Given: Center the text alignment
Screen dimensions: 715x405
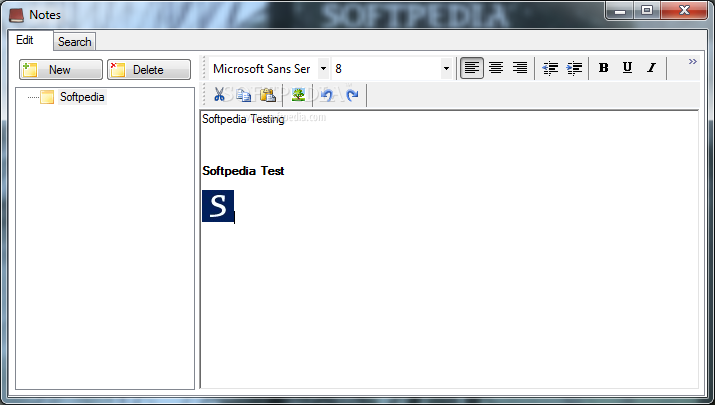Looking at the screenshot, I should point(496,68).
